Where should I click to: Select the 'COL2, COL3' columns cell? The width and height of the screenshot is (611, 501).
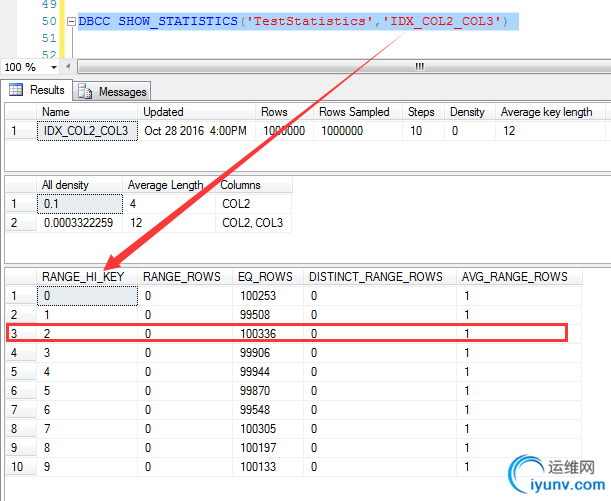coord(253,223)
